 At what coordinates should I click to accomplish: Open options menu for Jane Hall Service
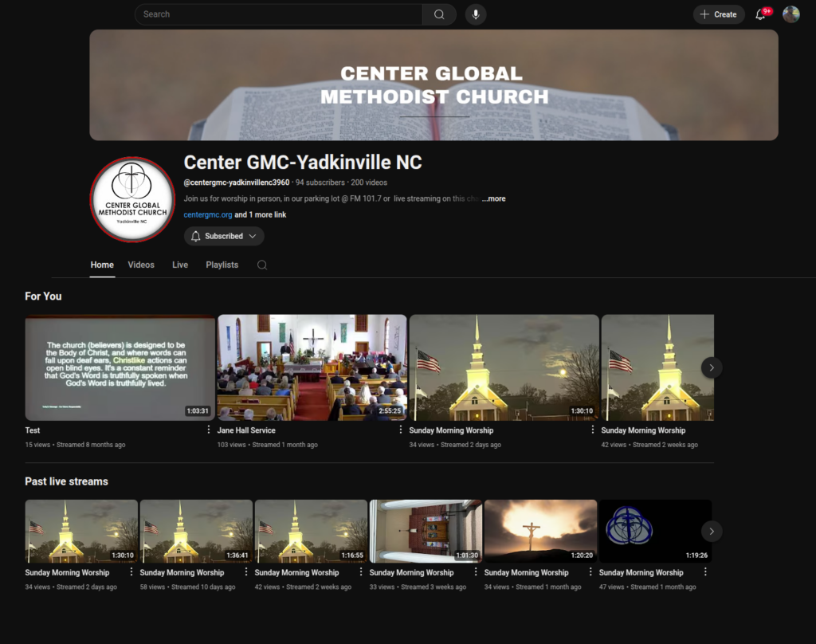click(401, 430)
